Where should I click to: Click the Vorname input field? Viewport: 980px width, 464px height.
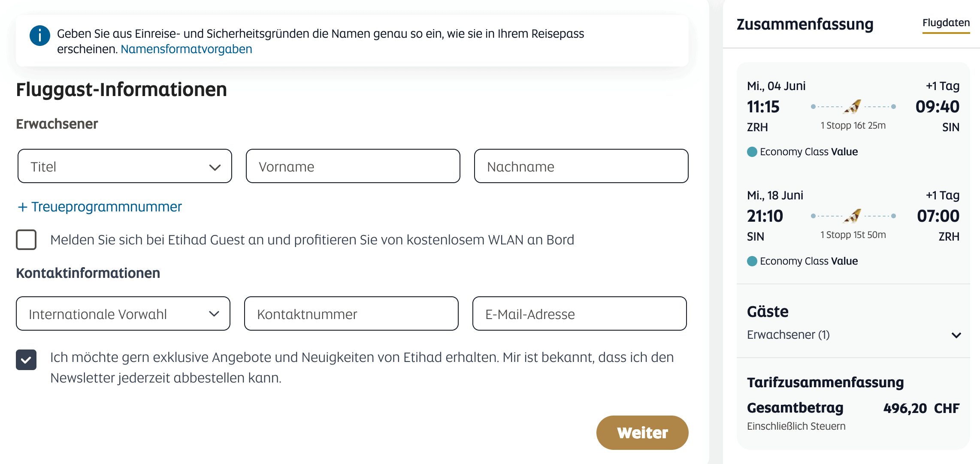click(353, 166)
